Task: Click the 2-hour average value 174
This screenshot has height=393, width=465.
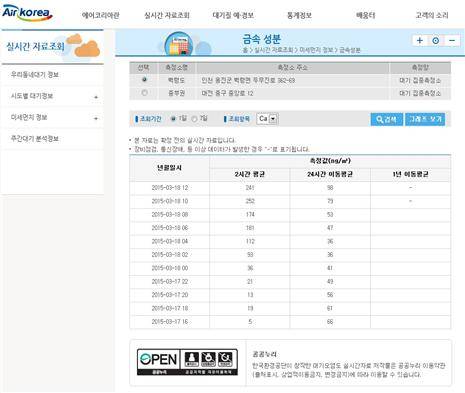Action: (250, 215)
